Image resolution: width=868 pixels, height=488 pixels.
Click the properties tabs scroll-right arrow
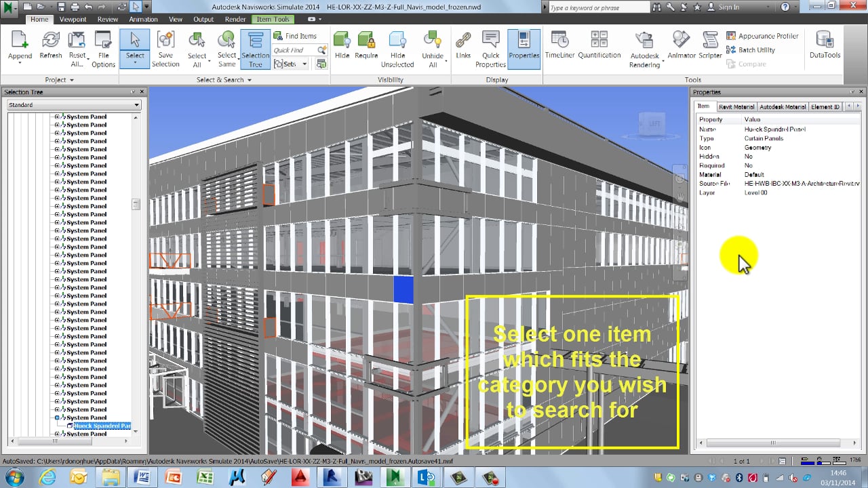856,106
